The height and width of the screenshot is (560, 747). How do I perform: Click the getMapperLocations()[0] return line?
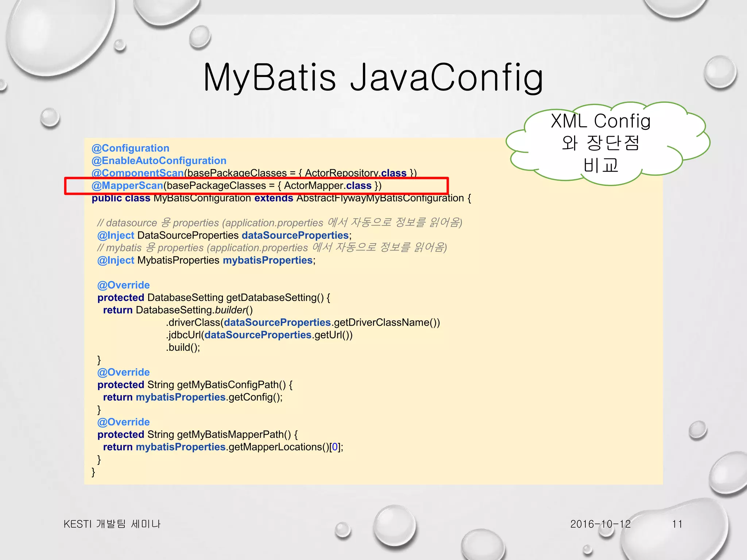pyautogui.click(x=223, y=447)
